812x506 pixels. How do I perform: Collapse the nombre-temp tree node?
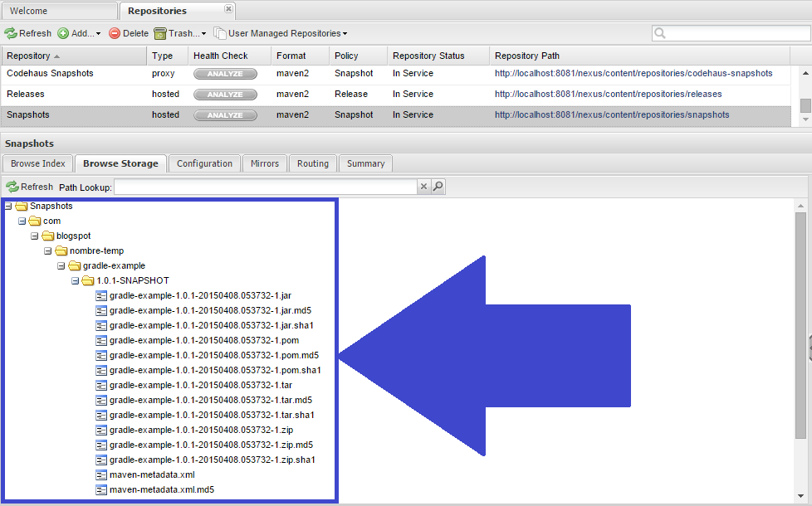pyautogui.click(x=48, y=251)
